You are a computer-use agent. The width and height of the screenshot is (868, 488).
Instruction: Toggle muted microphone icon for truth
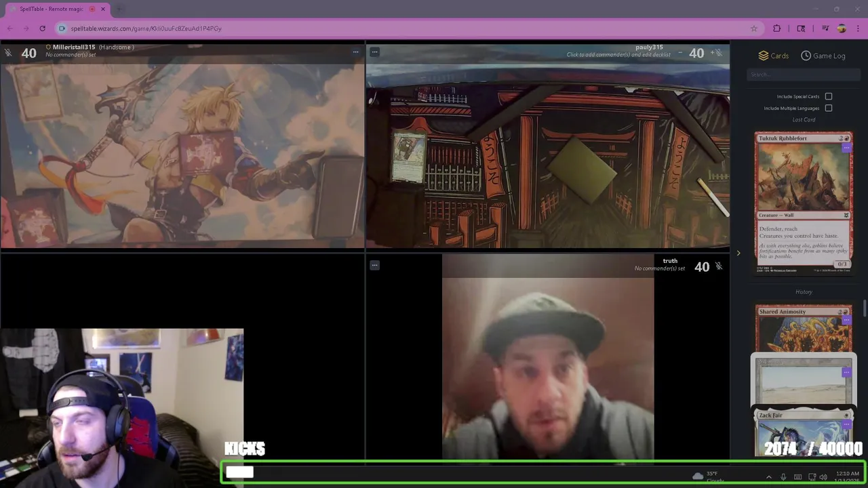719,266
